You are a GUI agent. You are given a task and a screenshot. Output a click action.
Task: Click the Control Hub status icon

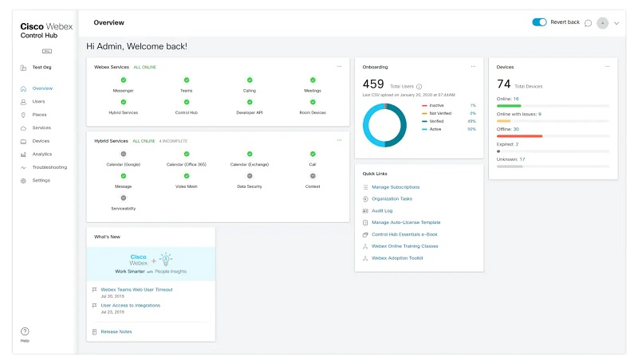pos(187,102)
